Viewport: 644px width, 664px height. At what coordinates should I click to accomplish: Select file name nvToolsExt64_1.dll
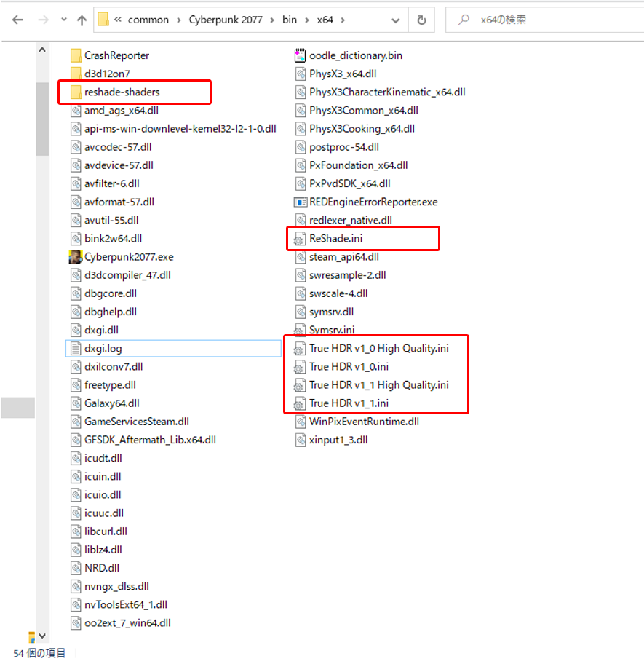tap(126, 605)
